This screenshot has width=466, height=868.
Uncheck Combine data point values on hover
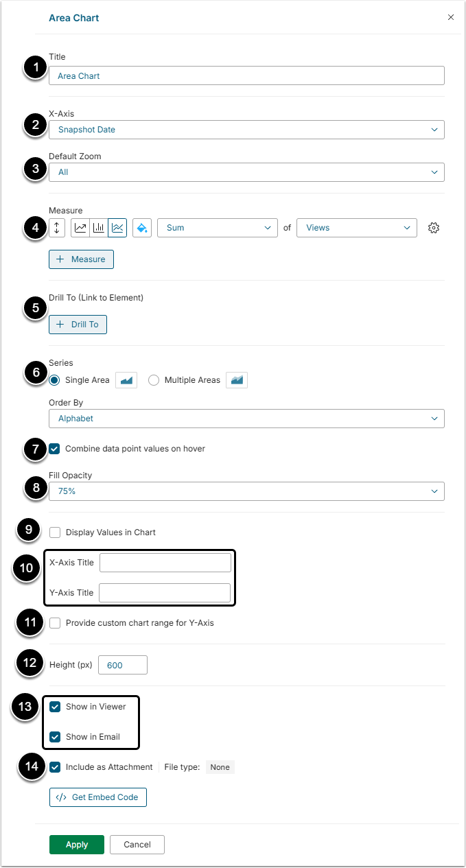[55, 449]
